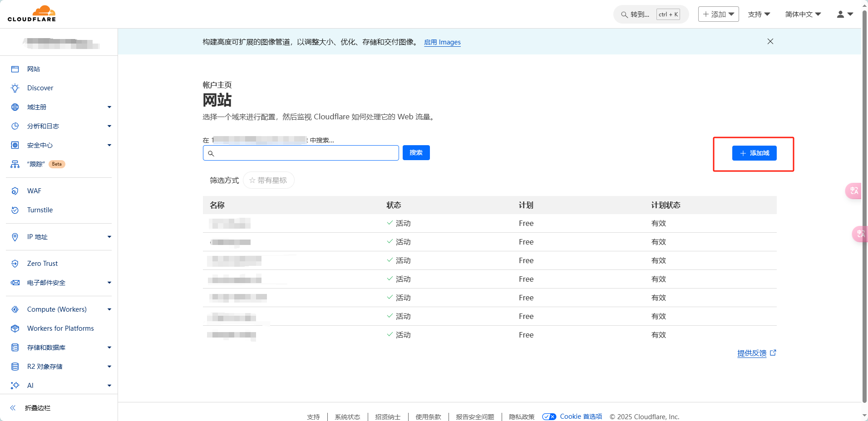
Task: Click the blue 搜索 button
Action: click(x=416, y=153)
